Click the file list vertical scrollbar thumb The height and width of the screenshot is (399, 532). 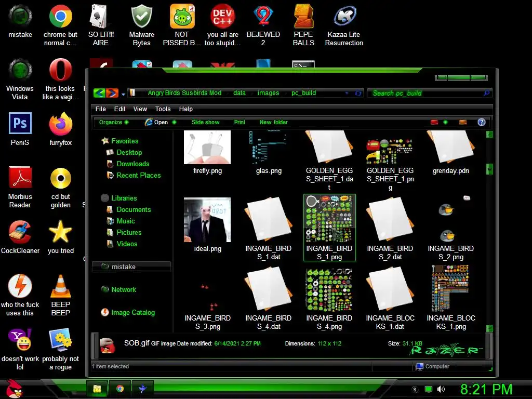tap(489, 169)
